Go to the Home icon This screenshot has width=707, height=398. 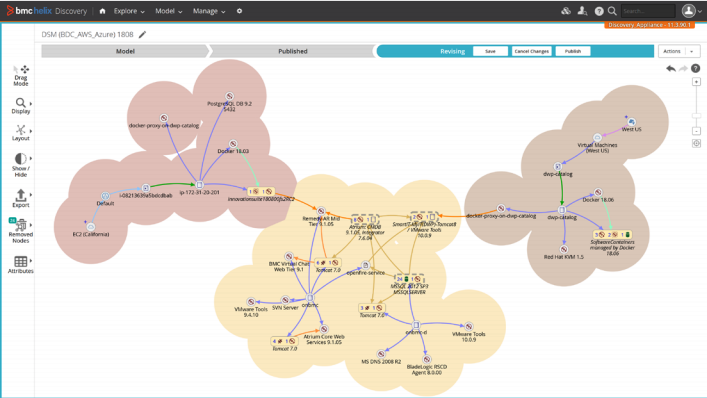(102, 11)
